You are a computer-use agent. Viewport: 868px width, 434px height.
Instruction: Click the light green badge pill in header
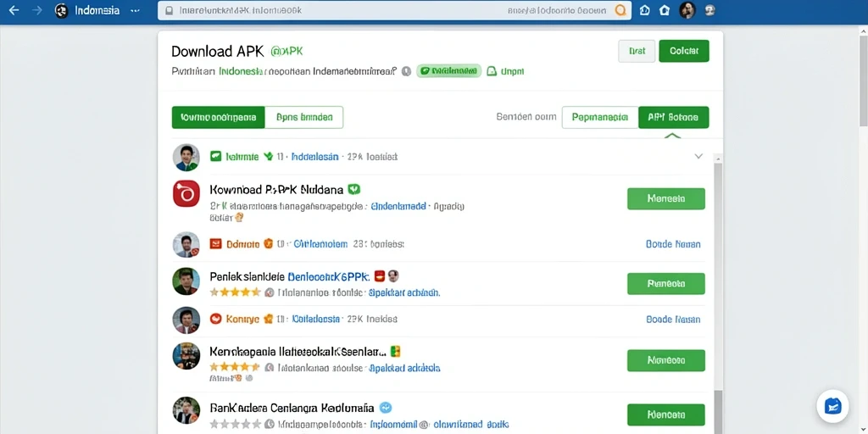(449, 71)
